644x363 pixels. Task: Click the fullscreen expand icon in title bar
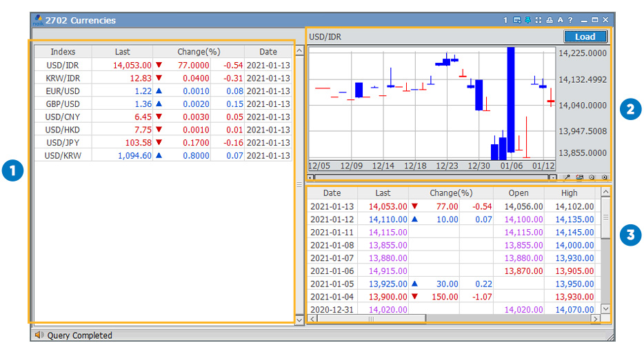tap(539, 20)
